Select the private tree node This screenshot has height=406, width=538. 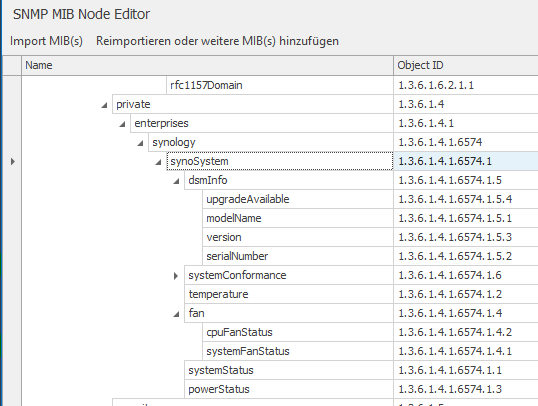click(x=253, y=104)
